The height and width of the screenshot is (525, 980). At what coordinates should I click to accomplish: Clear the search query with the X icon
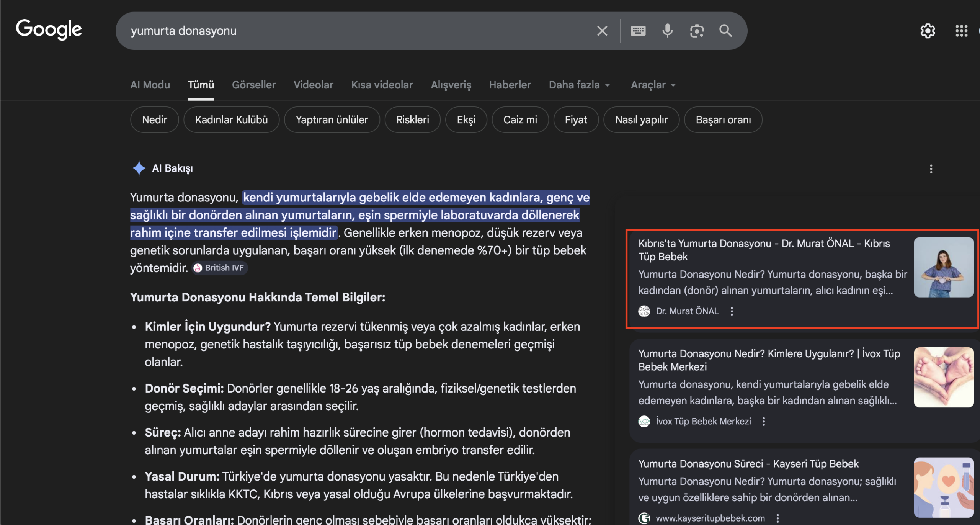[602, 31]
